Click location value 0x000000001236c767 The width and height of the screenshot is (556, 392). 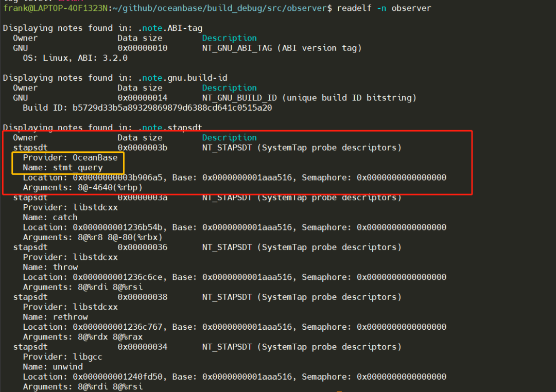[117, 327]
